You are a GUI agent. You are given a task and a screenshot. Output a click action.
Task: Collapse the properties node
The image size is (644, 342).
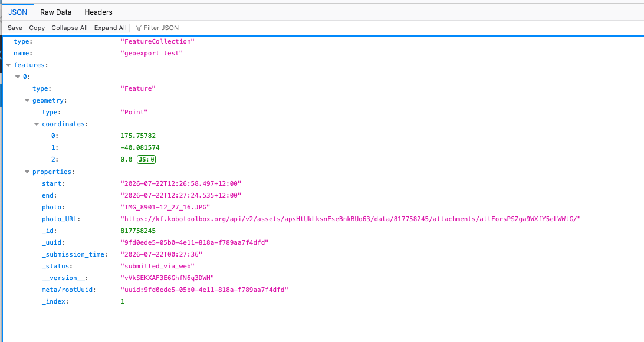click(x=27, y=172)
